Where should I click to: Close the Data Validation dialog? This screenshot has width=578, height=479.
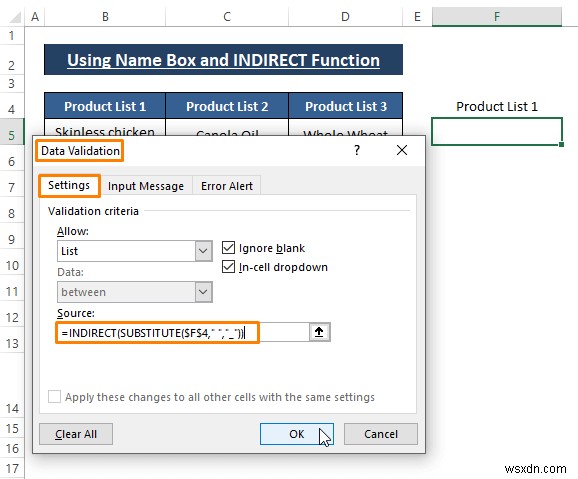pos(402,150)
